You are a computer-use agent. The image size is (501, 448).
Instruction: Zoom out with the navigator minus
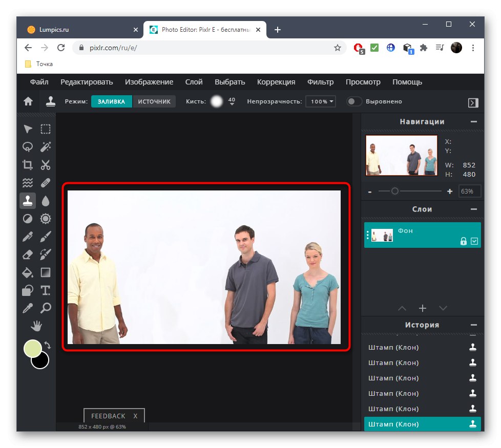pos(370,191)
